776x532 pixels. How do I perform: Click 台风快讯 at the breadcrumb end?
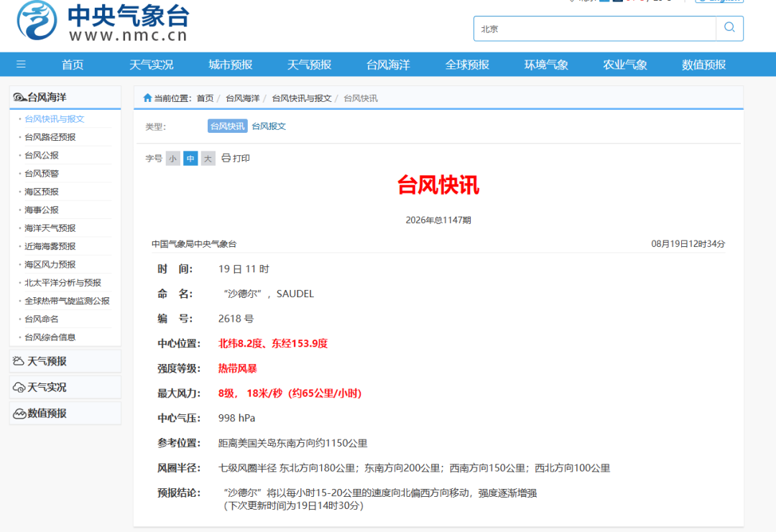(x=360, y=98)
